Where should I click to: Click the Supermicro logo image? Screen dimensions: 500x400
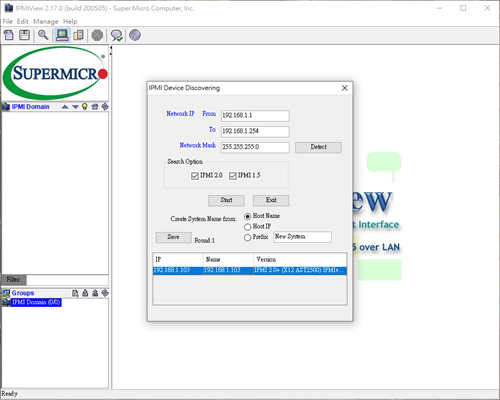(55, 73)
